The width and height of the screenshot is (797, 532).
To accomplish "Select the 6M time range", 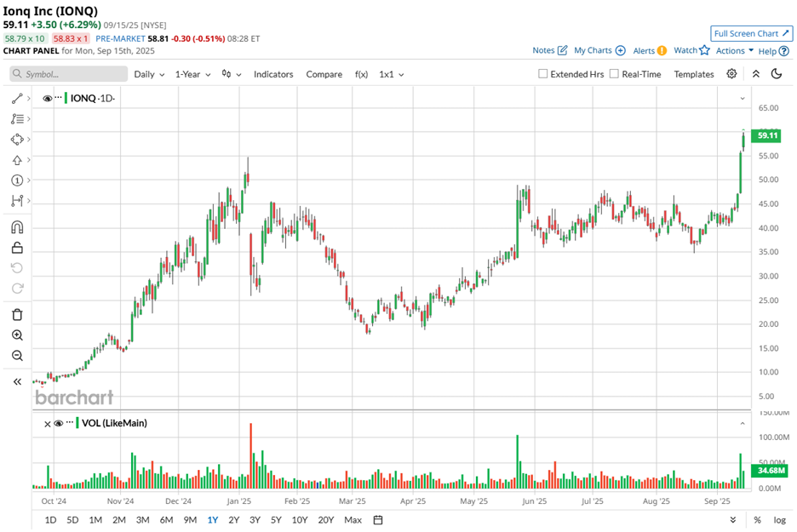I will 166,520.
